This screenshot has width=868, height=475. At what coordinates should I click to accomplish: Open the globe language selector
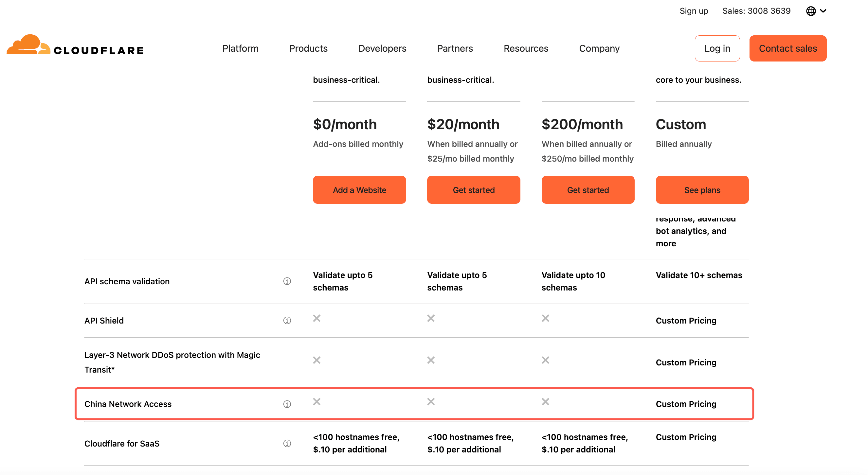click(x=811, y=11)
